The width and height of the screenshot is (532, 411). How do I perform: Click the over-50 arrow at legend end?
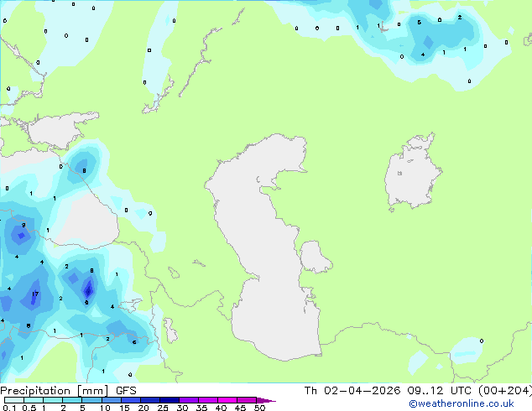266,400
